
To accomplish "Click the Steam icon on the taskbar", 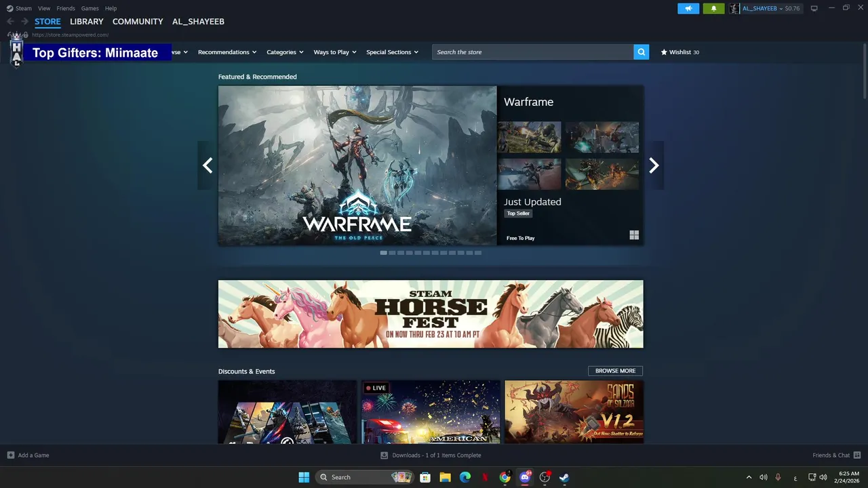I will coord(564,477).
